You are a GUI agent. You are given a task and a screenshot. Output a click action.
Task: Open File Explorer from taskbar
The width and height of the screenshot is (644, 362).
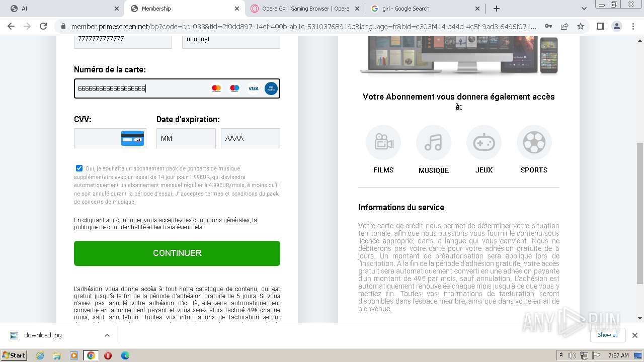click(57, 355)
